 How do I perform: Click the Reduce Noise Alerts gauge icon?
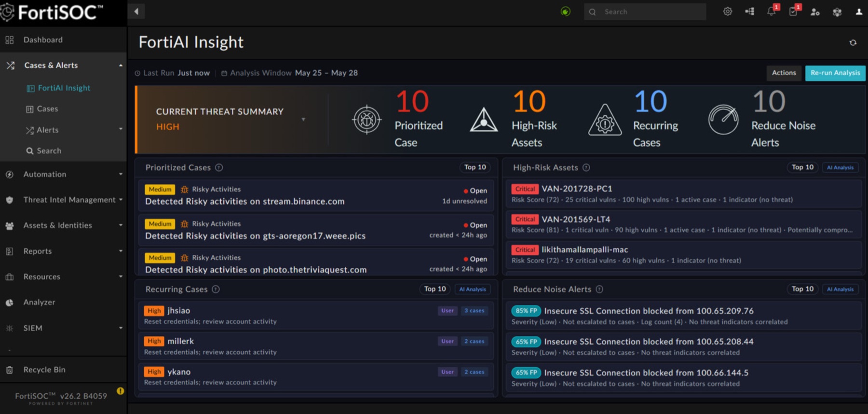pyautogui.click(x=723, y=120)
